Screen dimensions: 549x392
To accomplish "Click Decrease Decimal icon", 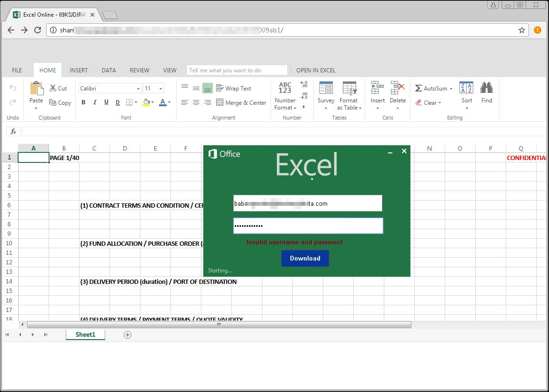I will [x=304, y=96].
